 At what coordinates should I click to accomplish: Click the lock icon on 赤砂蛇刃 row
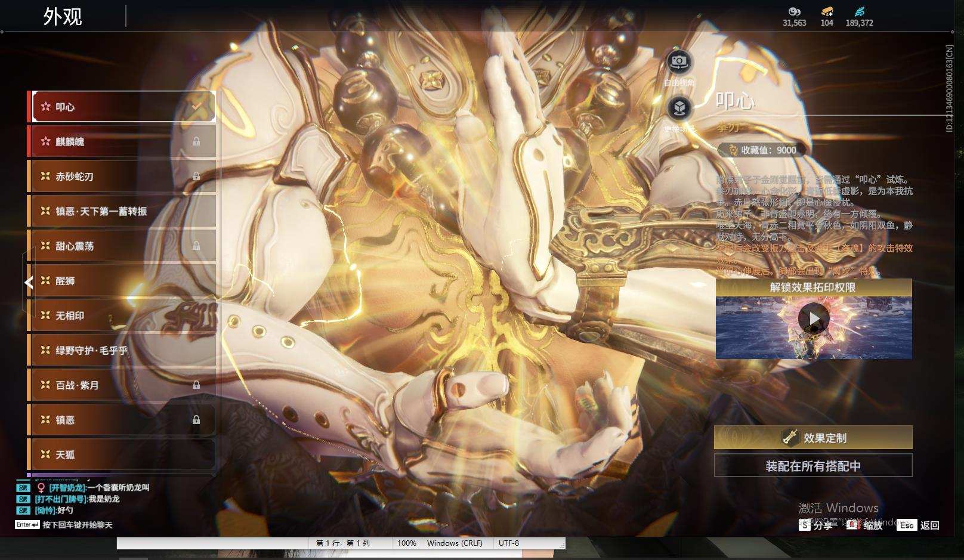click(x=196, y=176)
